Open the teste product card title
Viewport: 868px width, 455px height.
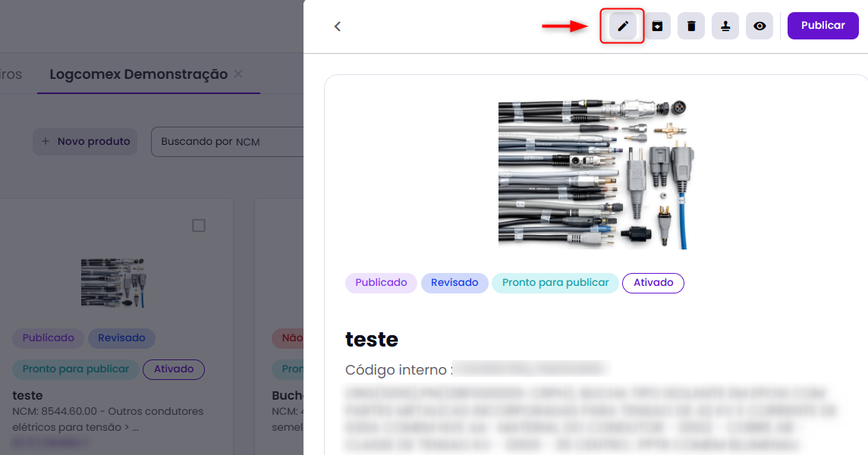click(28, 395)
